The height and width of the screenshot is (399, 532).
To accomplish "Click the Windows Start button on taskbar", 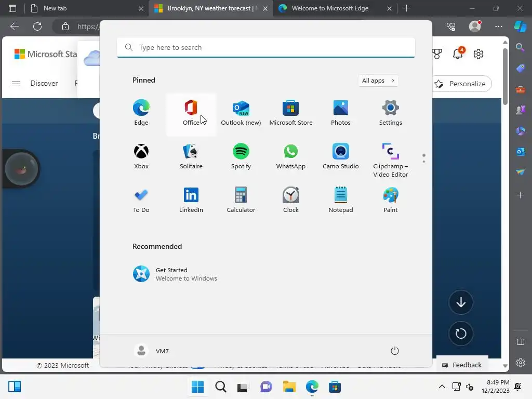I will point(197,387).
